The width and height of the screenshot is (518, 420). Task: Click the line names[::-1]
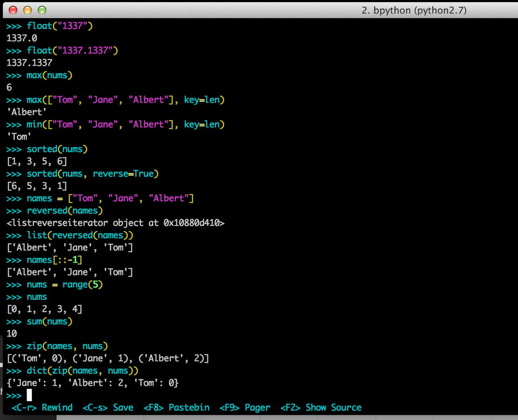[x=44, y=260]
